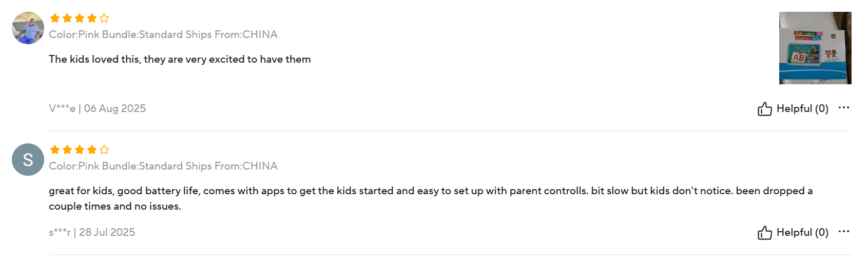The image size is (868, 259).
Task: Click thumbs-up icon on s***r's review
Action: (x=764, y=232)
